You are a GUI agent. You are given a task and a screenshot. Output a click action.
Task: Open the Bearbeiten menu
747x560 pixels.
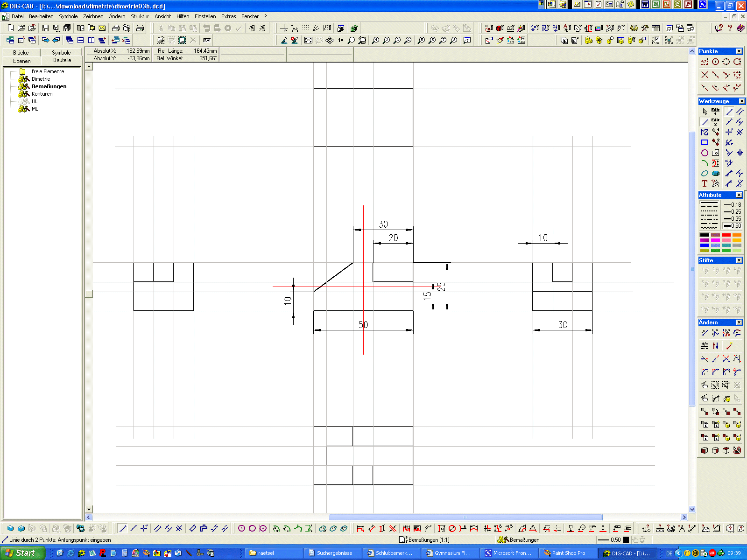point(41,16)
